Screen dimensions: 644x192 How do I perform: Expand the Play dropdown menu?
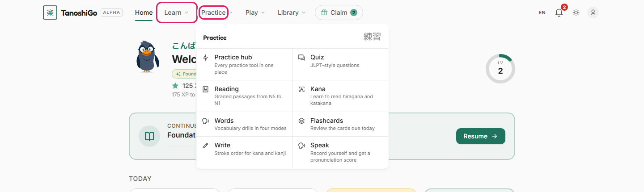pos(255,13)
